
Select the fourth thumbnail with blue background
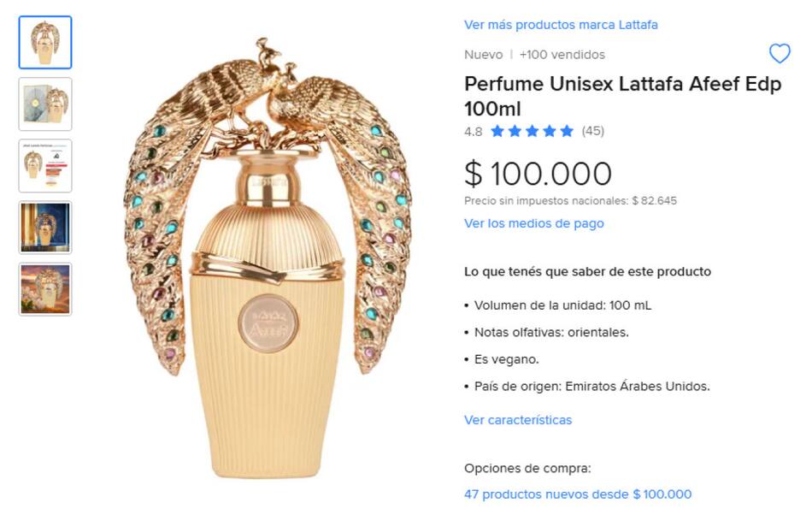click(45, 228)
